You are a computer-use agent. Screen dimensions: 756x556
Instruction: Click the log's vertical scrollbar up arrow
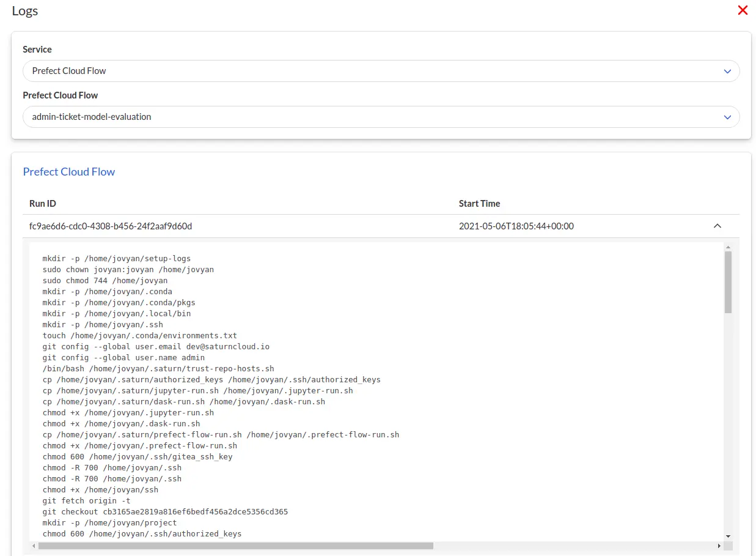pyautogui.click(x=728, y=247)
